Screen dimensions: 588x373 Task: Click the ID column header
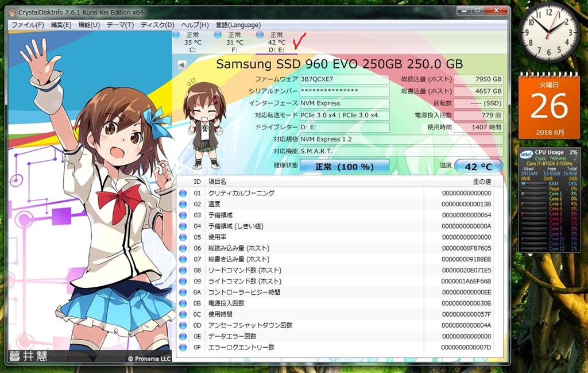tap(198, 182)
